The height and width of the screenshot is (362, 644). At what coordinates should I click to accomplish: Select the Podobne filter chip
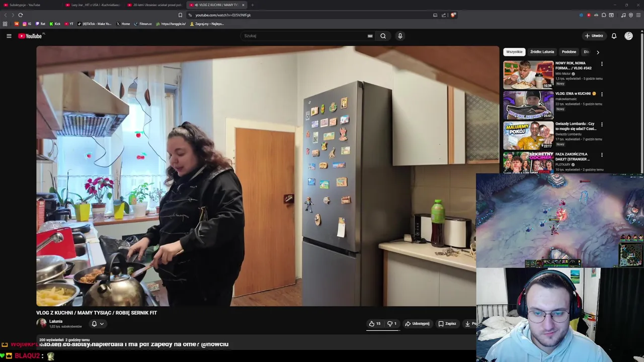click(x=569, y=52)
